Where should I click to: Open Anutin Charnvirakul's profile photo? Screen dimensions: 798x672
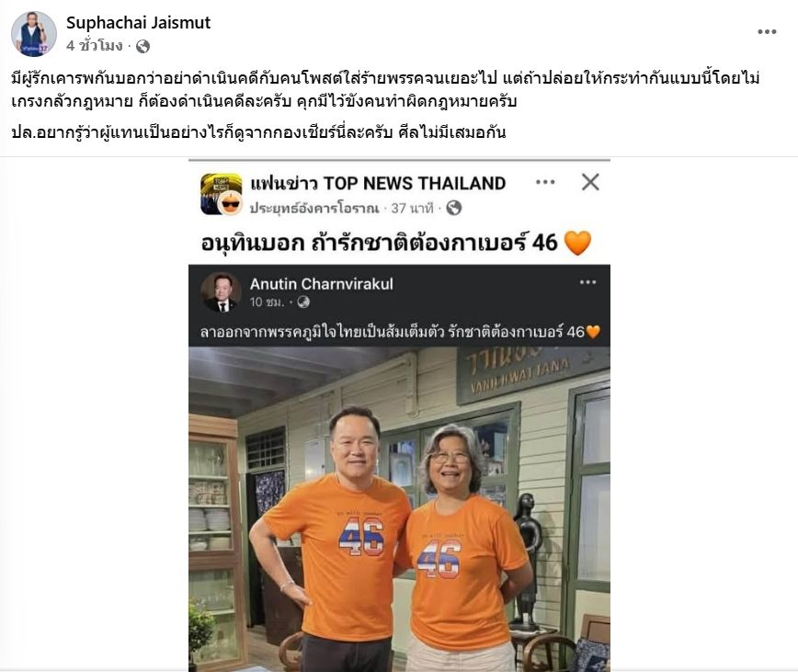click(x=221, y=292)
